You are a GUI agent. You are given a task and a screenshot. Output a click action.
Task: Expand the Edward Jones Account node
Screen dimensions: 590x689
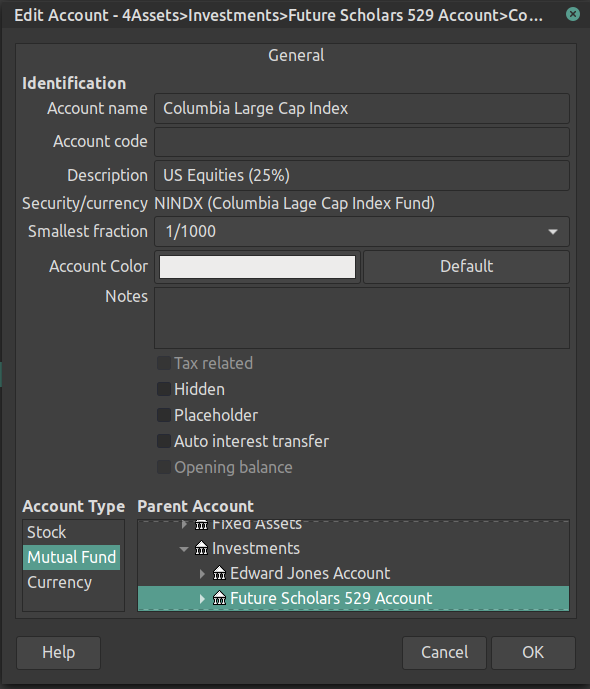(x=202, y=573)
